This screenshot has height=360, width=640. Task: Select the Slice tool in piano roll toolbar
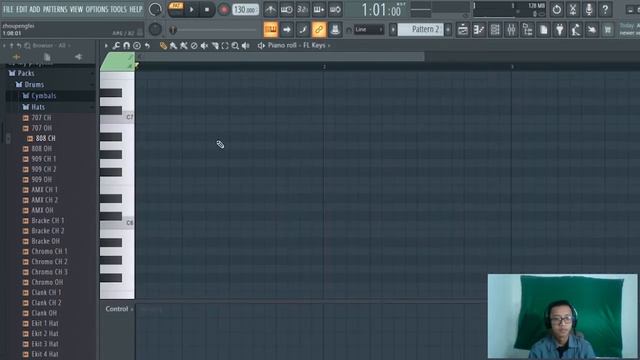(215, 46)
